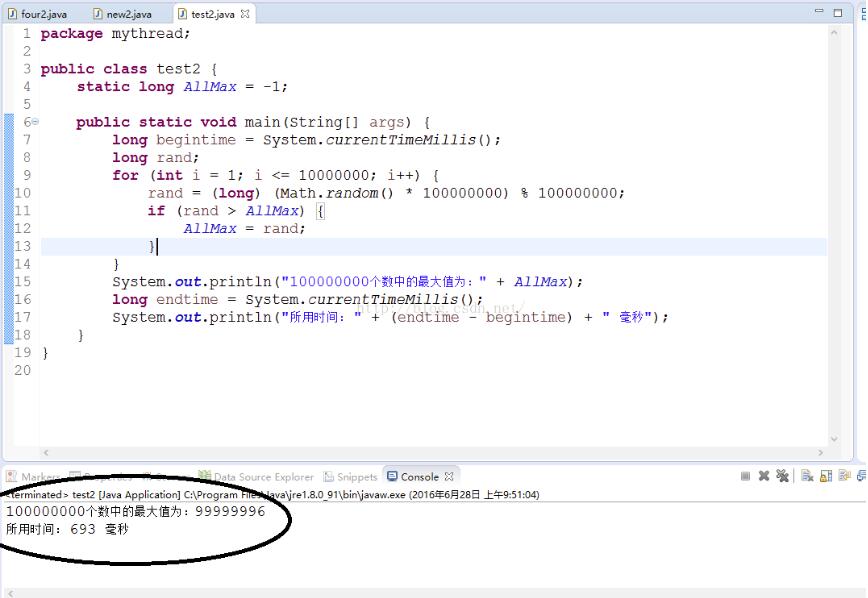Image resolution: width=868 pixels, height=598 pixels.
Task: Click the editor horizontal scrollbar left arrow
Action: (46, 452)
